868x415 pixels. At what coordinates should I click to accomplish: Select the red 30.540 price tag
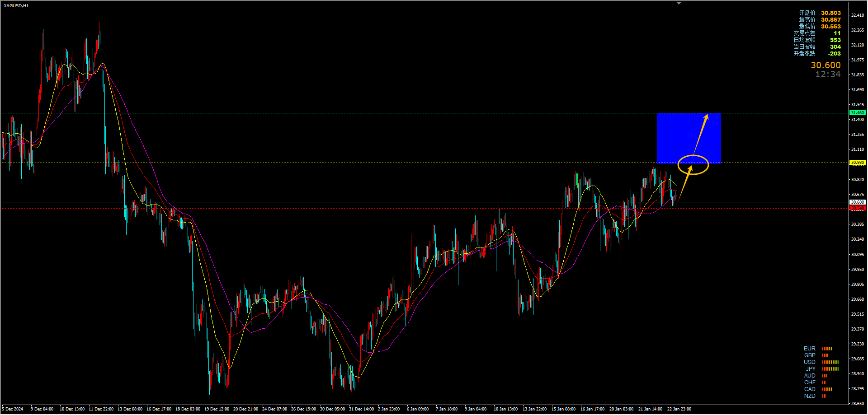pos(858,208)
